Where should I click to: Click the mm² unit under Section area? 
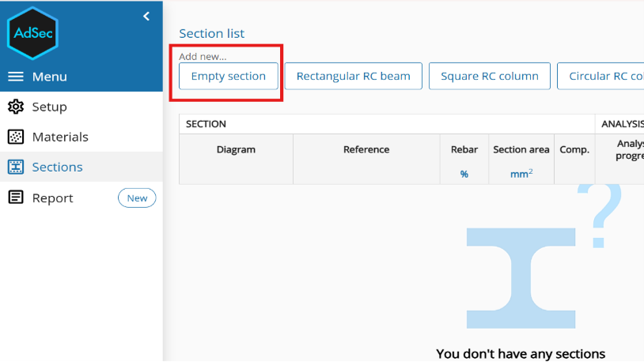pos(521,174)
